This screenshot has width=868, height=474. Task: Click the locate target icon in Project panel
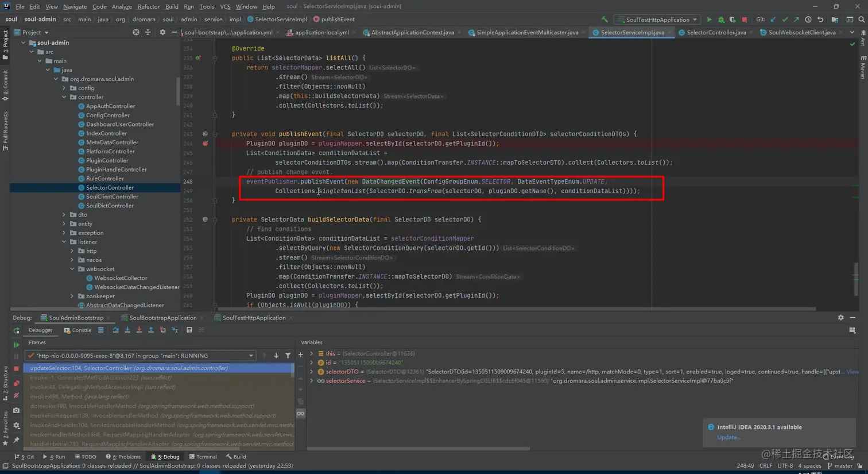136,32
